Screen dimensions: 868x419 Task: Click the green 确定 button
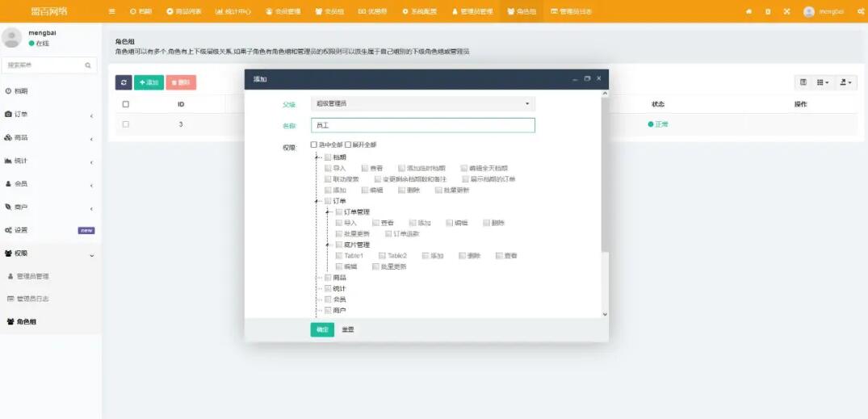coord(322,329)
